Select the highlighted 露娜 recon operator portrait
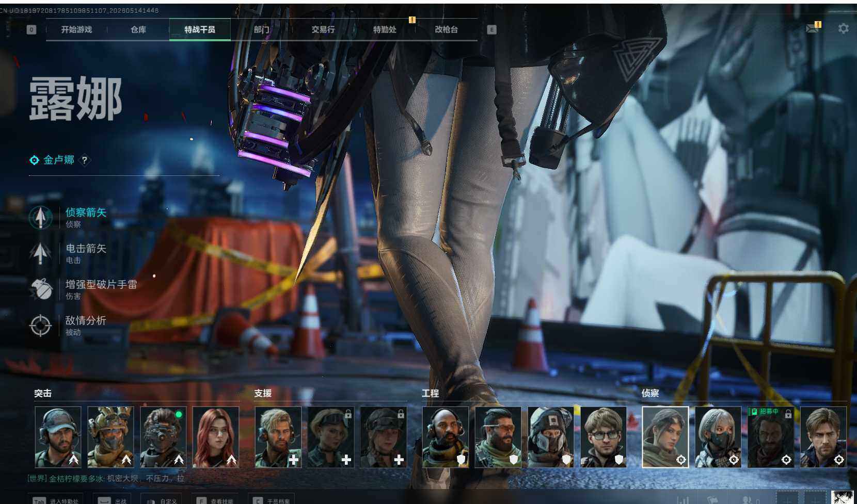 [x=665, y=437]
